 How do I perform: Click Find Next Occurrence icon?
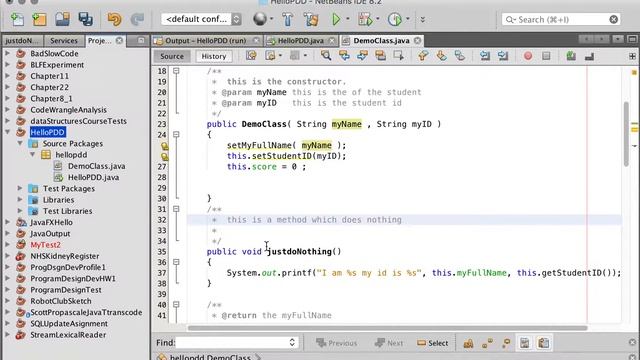(362, 56)
